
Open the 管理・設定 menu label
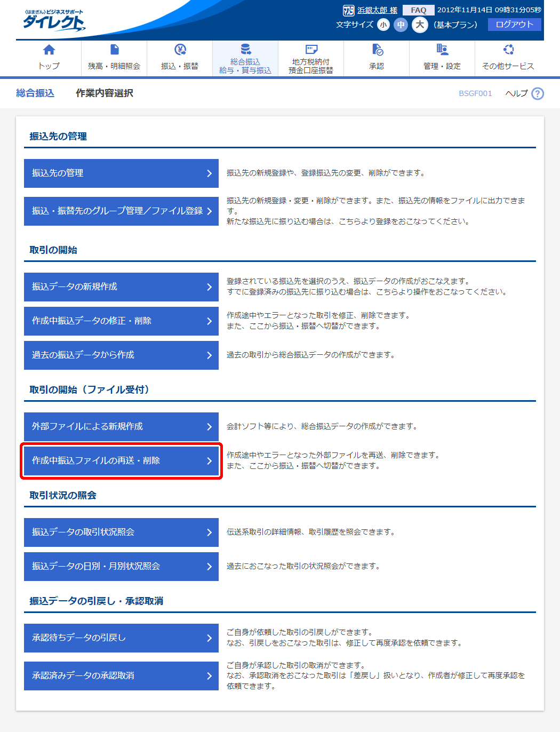[442, 66]
